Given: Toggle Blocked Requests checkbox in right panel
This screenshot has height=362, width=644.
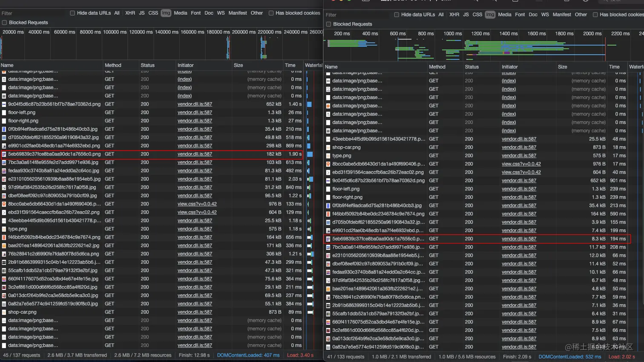Looking at the screenshot, I should tap(328, 24).
